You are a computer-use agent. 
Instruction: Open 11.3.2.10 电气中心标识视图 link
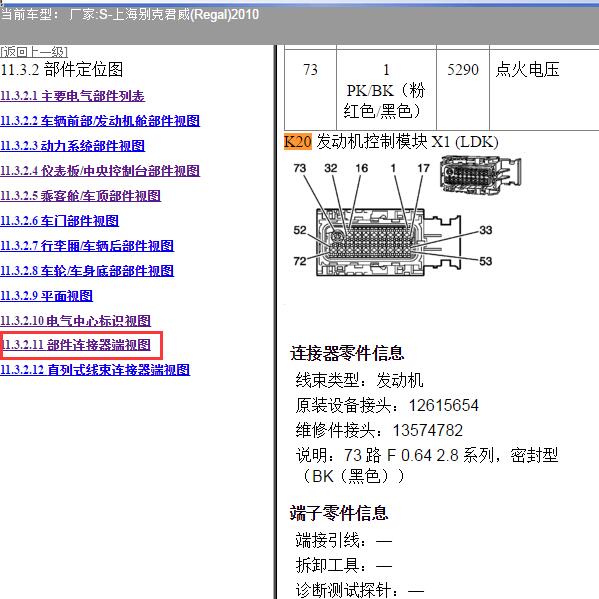[76, 321]
